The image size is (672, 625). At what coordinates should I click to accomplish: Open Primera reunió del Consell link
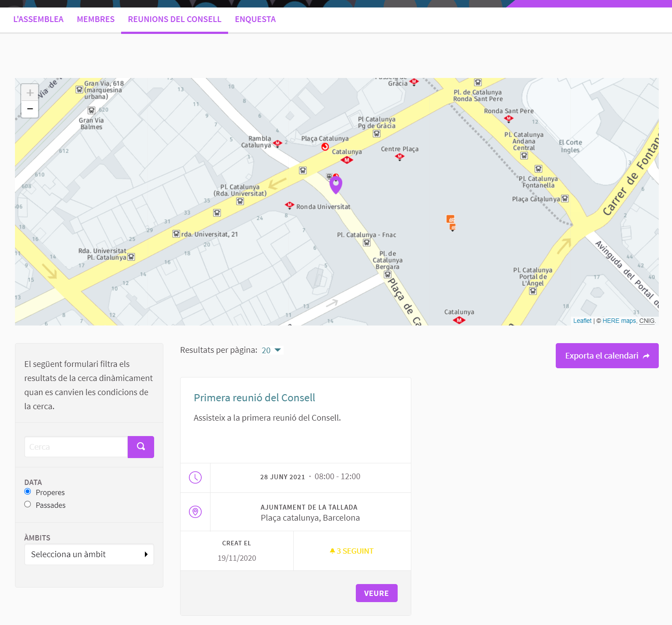point(255,398)
